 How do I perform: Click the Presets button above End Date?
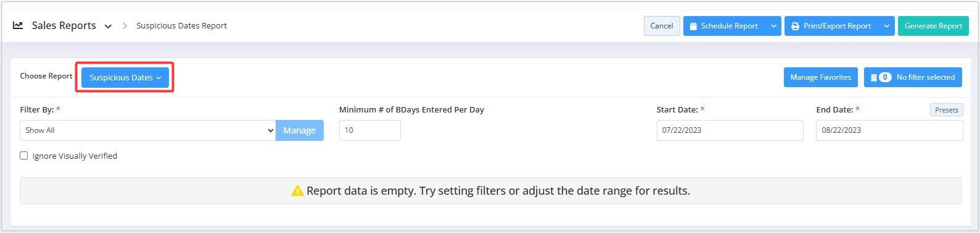947,110
